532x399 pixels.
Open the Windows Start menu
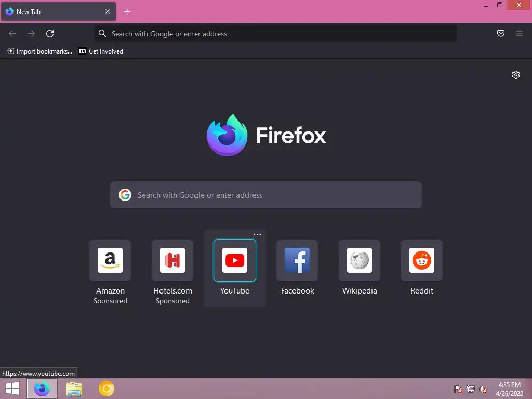pyautogui.click(x=12, y=389)
